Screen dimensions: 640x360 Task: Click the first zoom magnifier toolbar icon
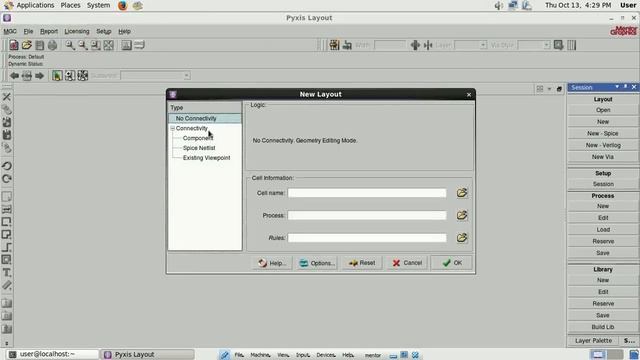click(x=70, y=45)
